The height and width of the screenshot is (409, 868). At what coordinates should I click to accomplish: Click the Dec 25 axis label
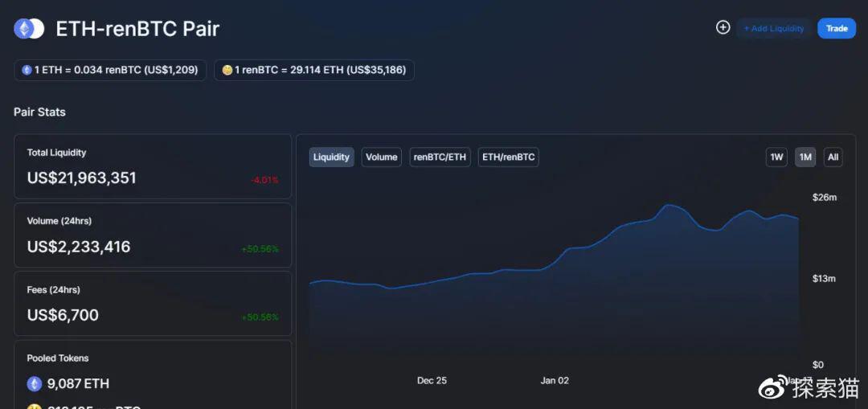click(432, 381)
